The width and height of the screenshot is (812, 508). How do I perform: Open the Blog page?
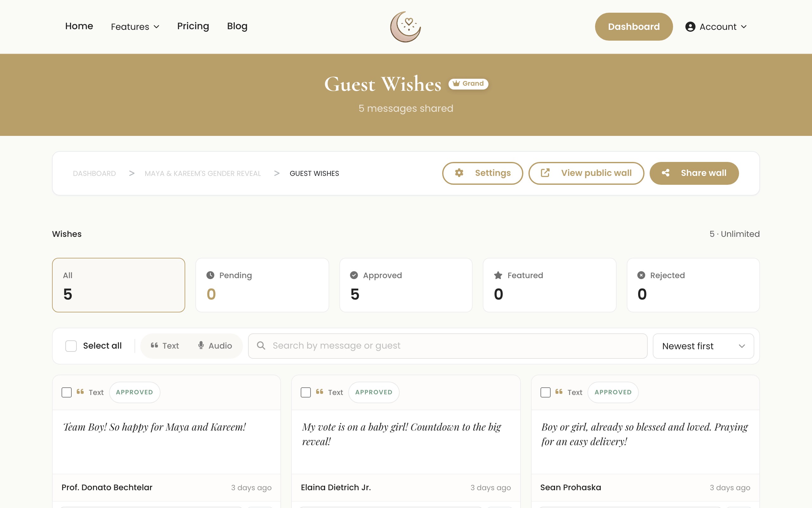(237, 26)
